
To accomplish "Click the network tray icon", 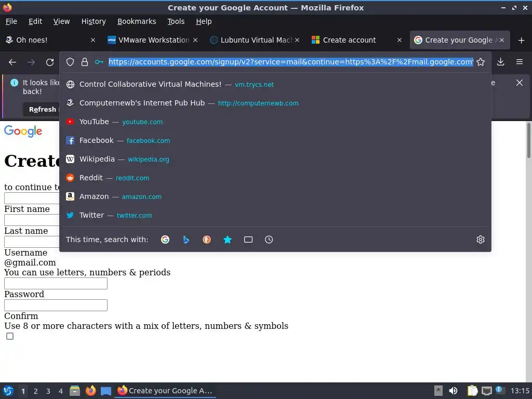I will pos(486,391).
